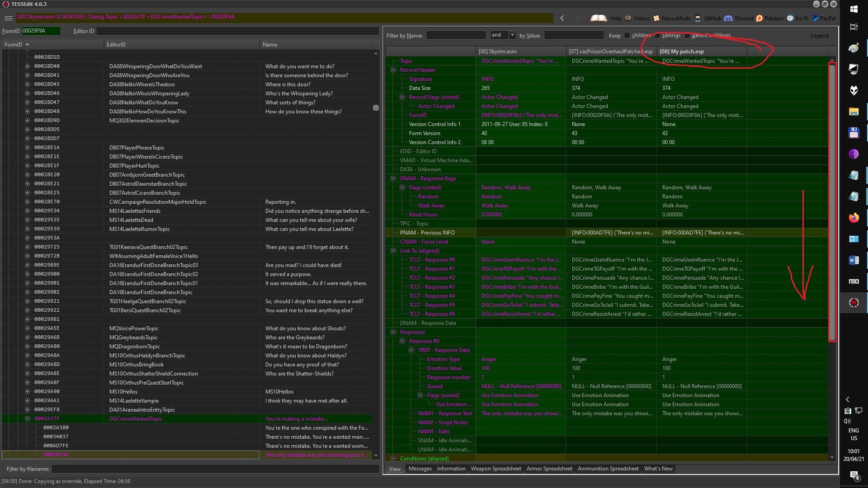Expand DA08WhisperingDoorWhatDoYouWant node
The image size is (868, 488).
(x=27, y=66)
